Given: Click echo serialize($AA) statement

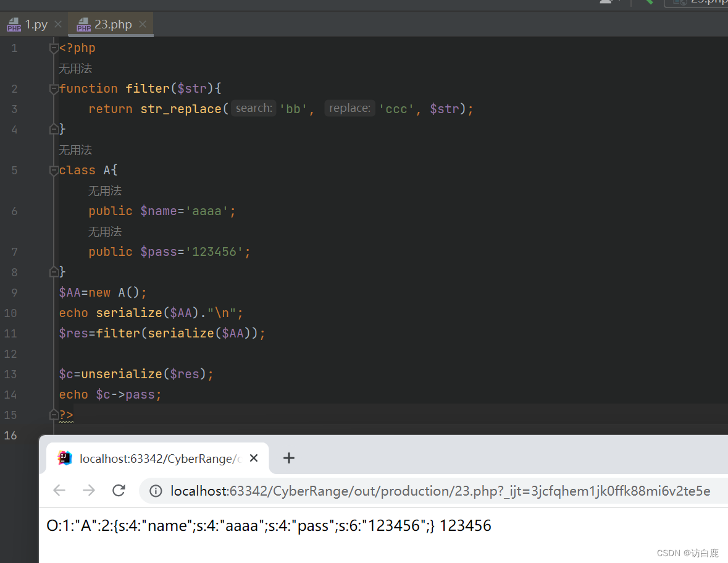Looking at the screenshot, I should pyautogui.click(x=151, y=313).
